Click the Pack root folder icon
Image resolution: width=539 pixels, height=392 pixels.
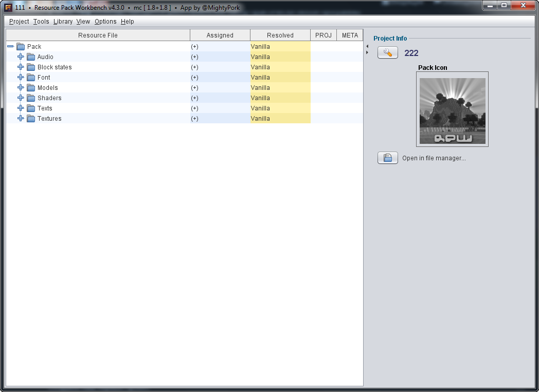coord(21,47)
